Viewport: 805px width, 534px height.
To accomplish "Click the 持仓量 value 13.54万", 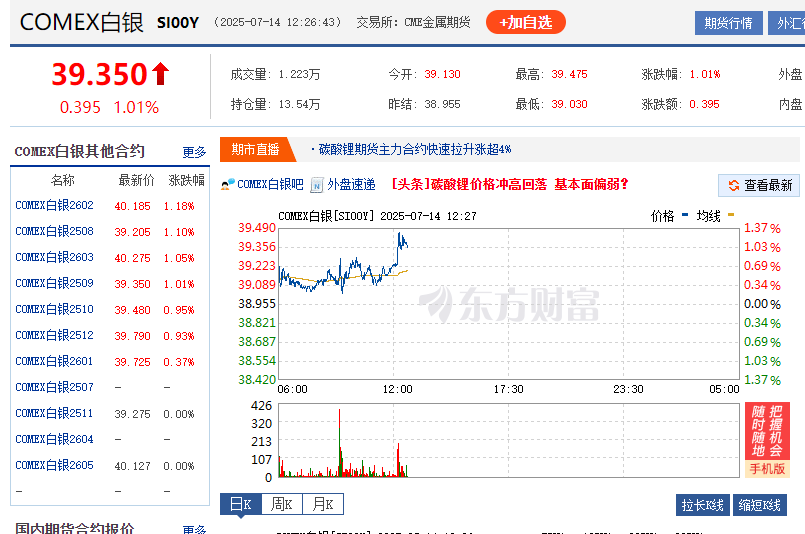I will (x=299, y=104).
